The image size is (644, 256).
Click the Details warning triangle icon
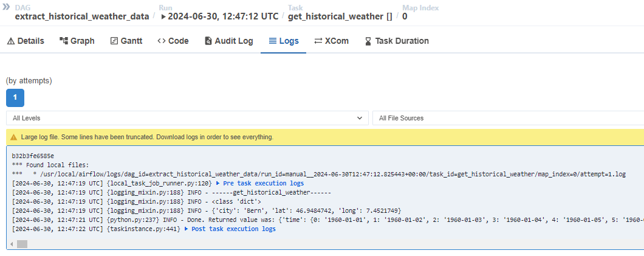point(11,41)
